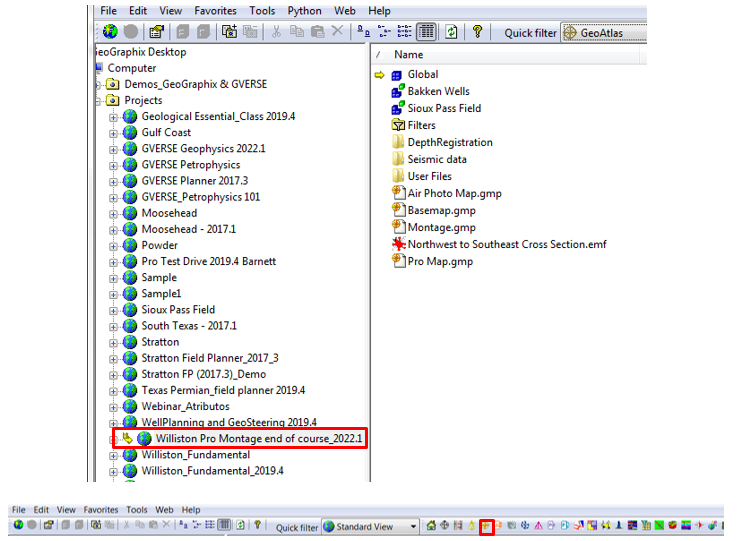Toggle details view button in the upper toolbar

pos(426,32)
